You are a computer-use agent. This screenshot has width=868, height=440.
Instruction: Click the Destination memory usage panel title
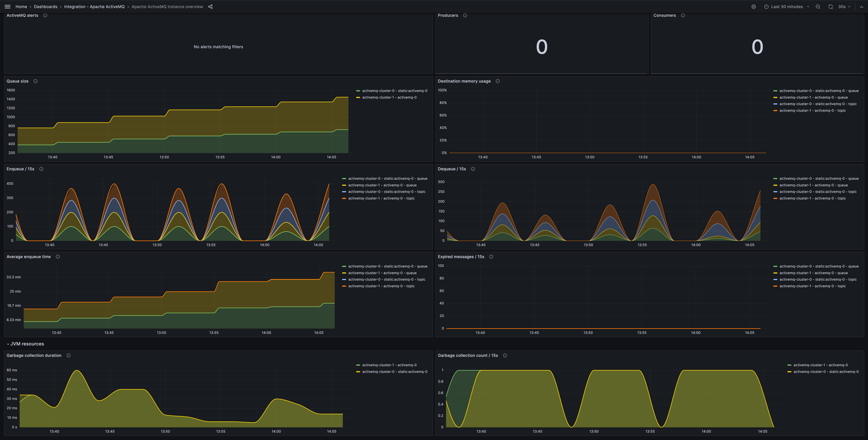click(x=464, y=81)
